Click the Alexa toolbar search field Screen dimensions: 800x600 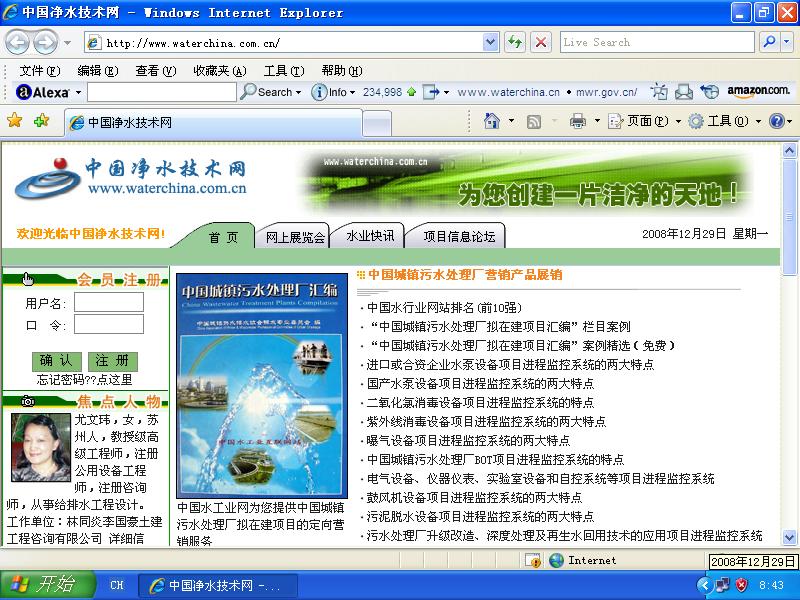[162, 92]
